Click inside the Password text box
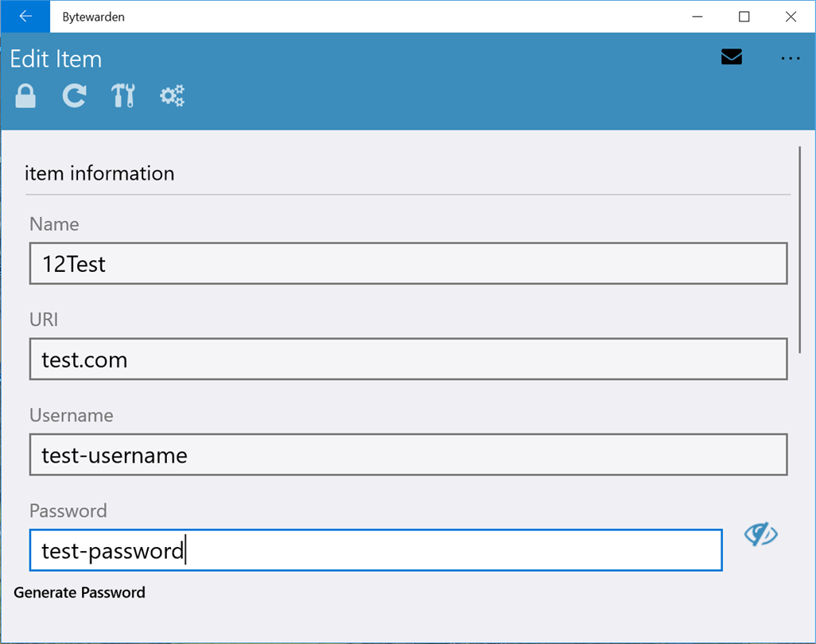This screenshot has height=644, width=816. 375,550
